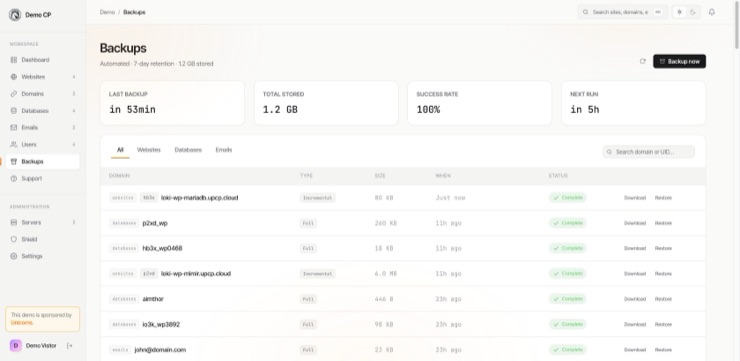Open Support in the sidebar
The width and height of the screenshot is (740, 361).
click(x=43, y=178)
